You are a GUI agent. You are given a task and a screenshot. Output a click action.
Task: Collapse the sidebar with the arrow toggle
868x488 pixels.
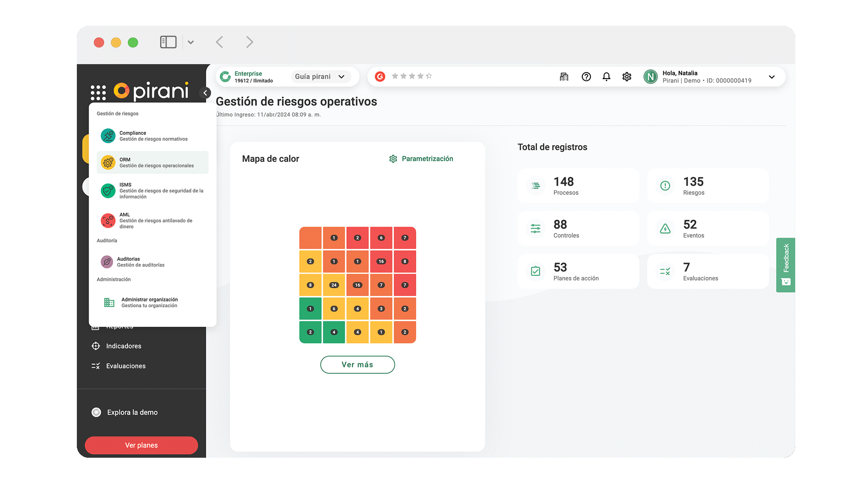click(x=205, y=93)
